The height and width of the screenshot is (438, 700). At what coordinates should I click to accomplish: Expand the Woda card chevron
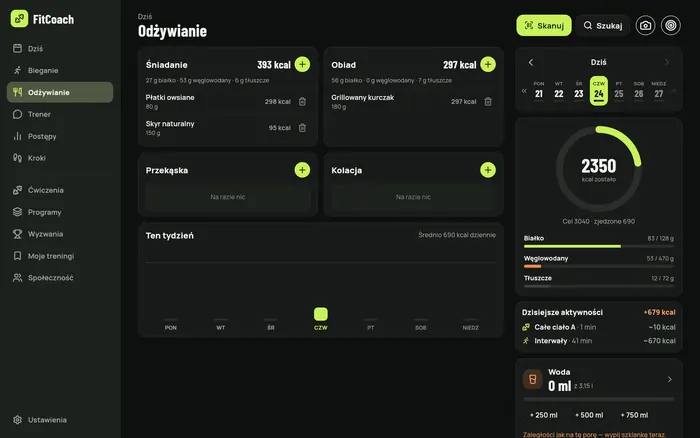coord(670,379)
